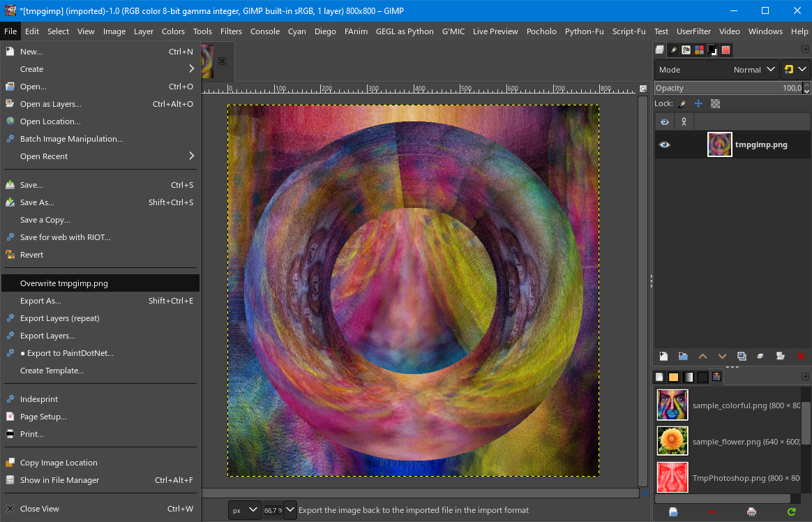
Task: Hide the tmpgimp.png layer eye
Action: pyautogui.click(x=664, y=144)
